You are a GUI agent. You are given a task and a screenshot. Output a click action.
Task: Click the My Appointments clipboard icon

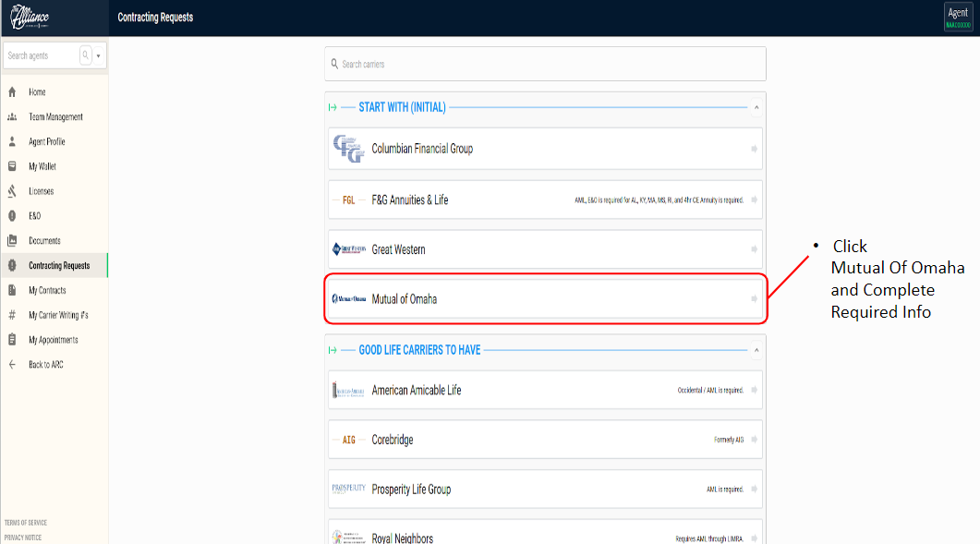12,340
